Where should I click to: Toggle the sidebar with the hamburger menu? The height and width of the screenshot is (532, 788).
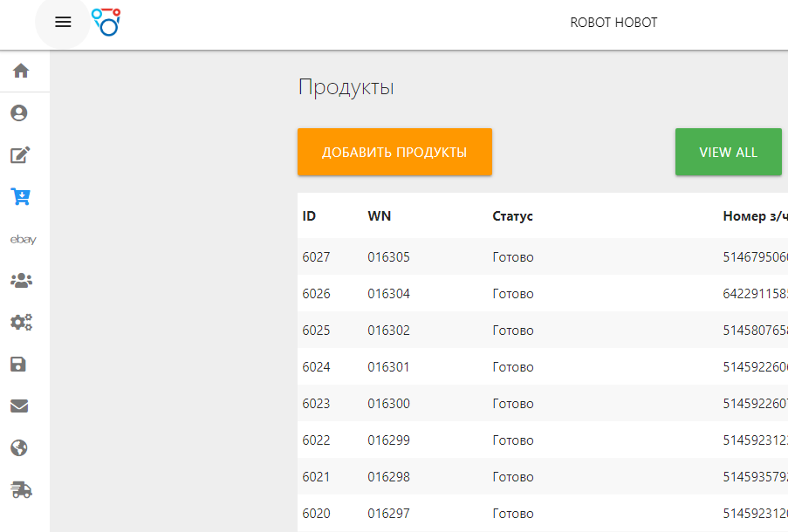[62, 23]
